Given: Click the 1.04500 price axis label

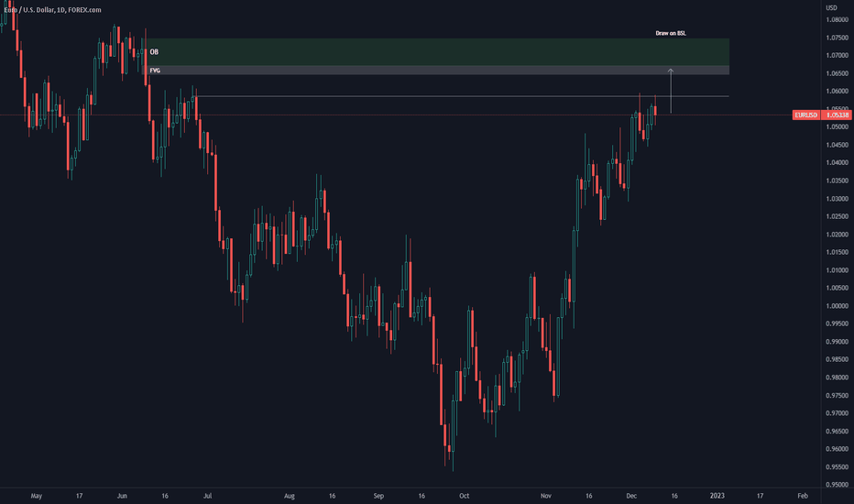Looking at the screenshot, I should (838, 145).
